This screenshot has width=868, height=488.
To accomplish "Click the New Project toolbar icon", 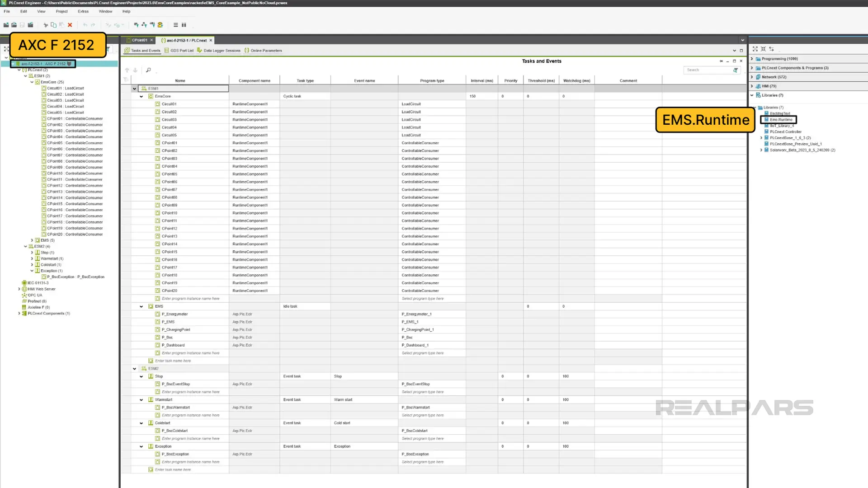I will [6, 25].
